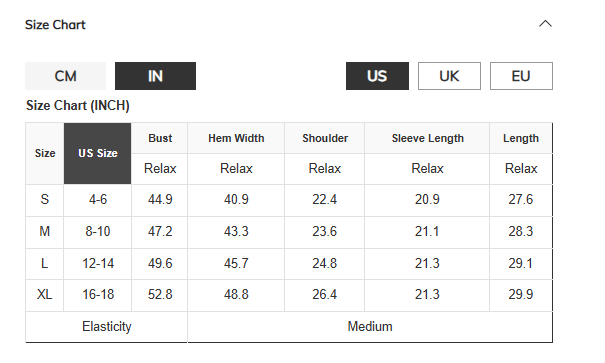The image size is (605, 363).
Task: Click the Size Chart (INCH) subtitle
Action: point(78,106)
